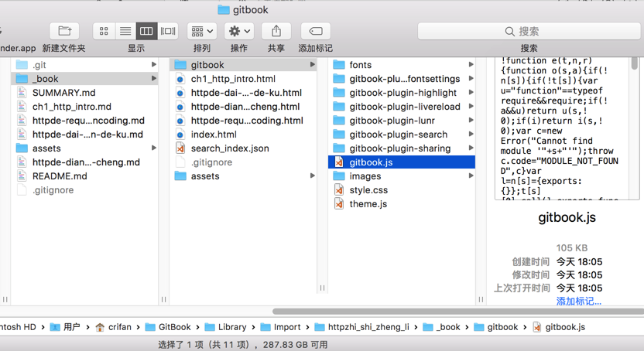Screen dimensions: 644x351
Task: Select README.md file
Action: 84,176
